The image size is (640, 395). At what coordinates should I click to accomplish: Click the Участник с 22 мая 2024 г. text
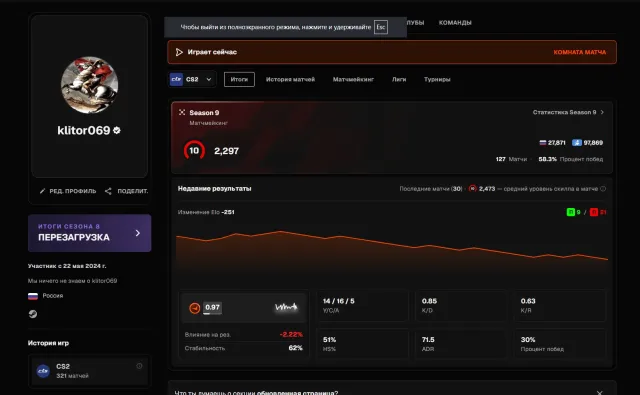pos(67,266)
